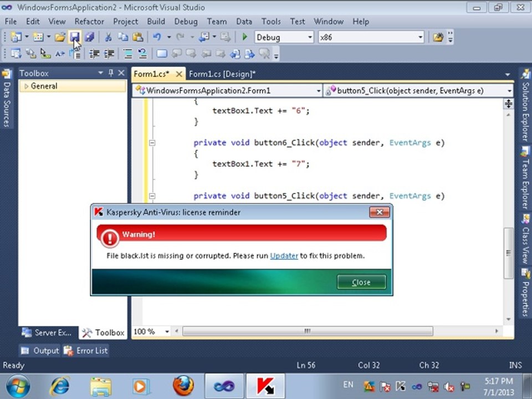Open Internet Explorer from the taskbar

[x=60, y=386]
